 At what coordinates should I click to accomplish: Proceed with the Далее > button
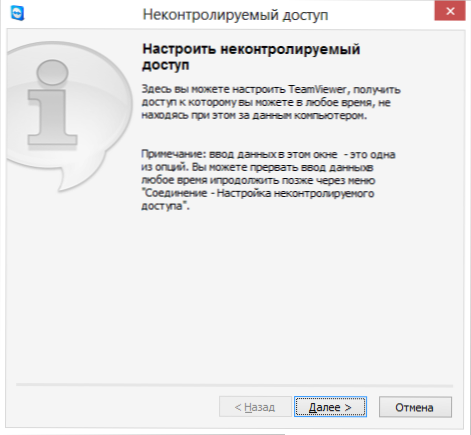330,407
